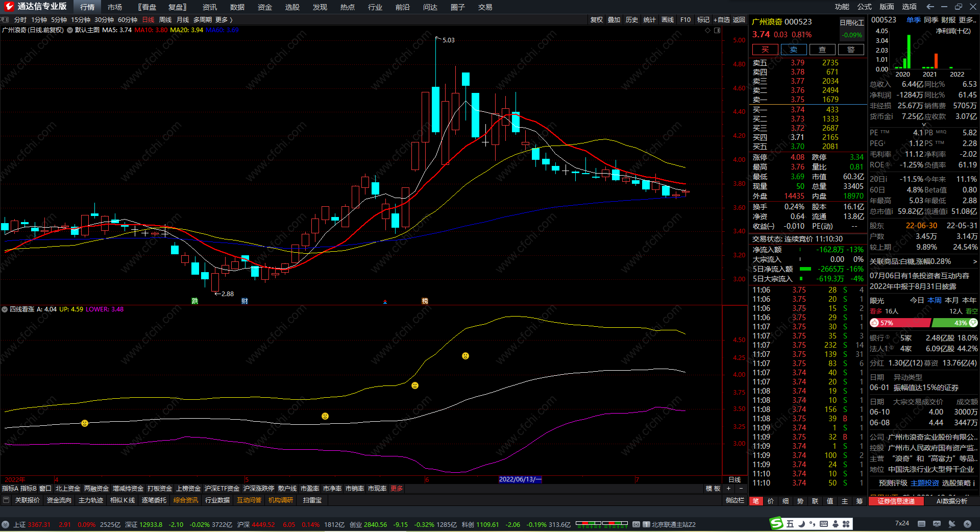Select the 价 price distribution view
This screenshot has width=980, height=532.
(x=771, y=501)
